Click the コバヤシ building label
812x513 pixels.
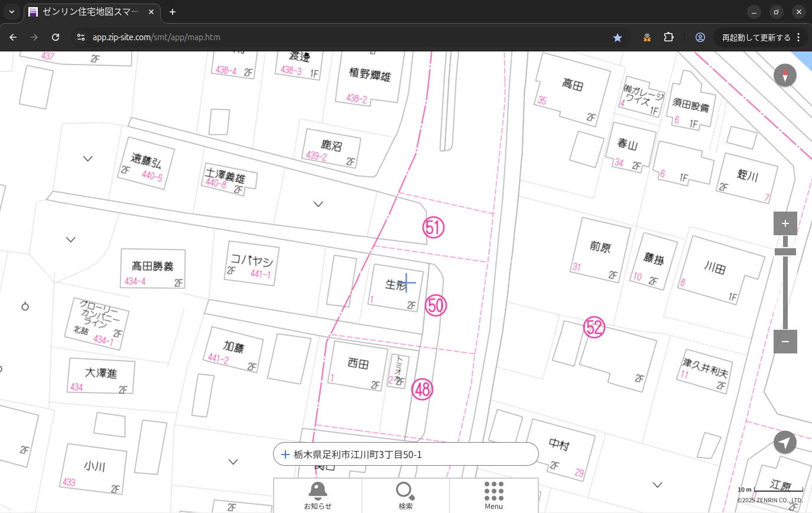pyautogui.click(x=251, y=259)
